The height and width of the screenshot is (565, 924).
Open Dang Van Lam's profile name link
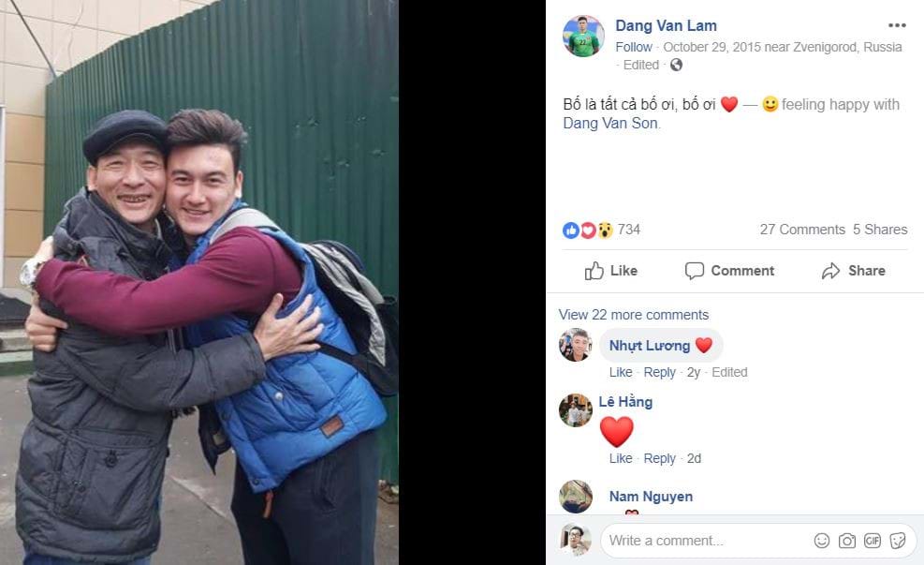(x=666, y=25)
